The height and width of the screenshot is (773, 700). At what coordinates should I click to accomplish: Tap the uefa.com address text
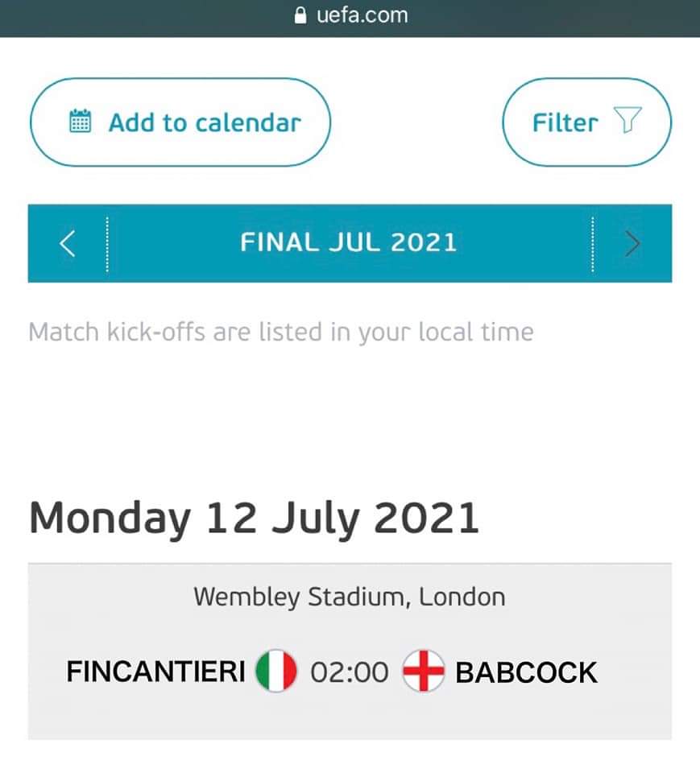(x=362, y=15)
